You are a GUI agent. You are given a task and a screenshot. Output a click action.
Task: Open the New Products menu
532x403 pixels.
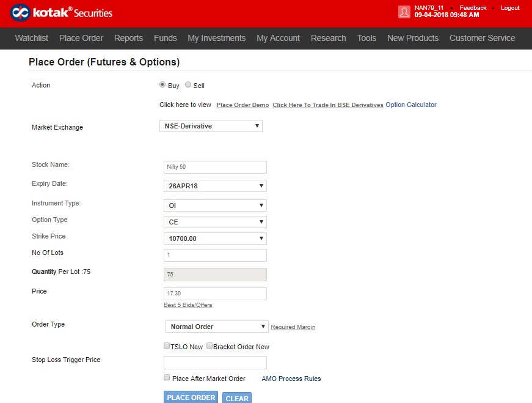[x=413, y=38]
